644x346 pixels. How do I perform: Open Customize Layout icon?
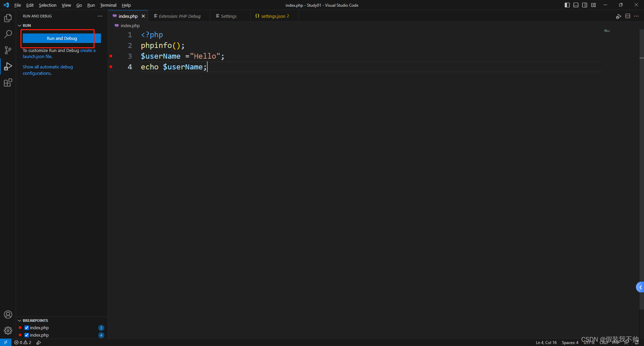(x=594, y=5)
